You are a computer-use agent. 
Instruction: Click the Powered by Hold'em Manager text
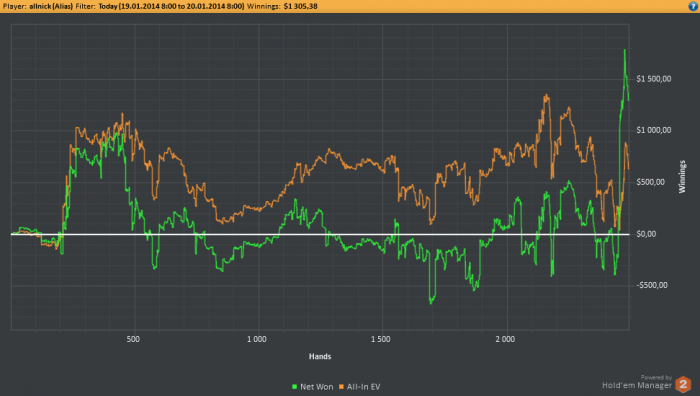[637, 382]
